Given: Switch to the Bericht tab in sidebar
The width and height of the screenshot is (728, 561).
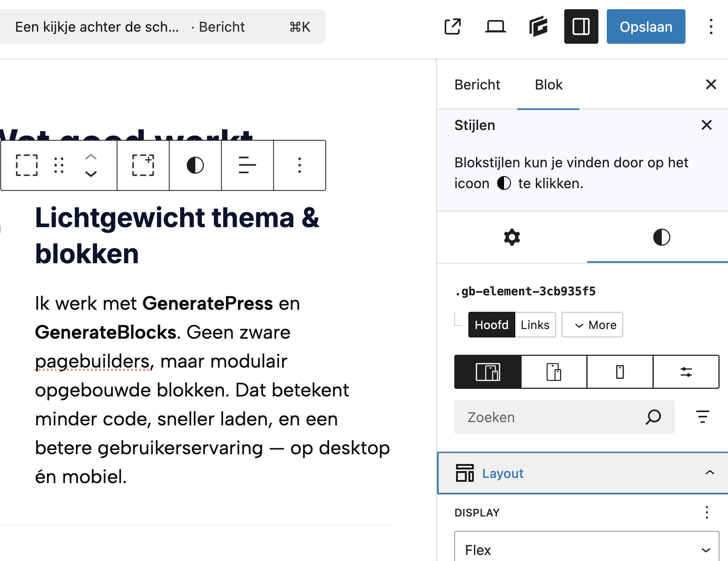Looking at the screenshot, I should pos(477,84).
